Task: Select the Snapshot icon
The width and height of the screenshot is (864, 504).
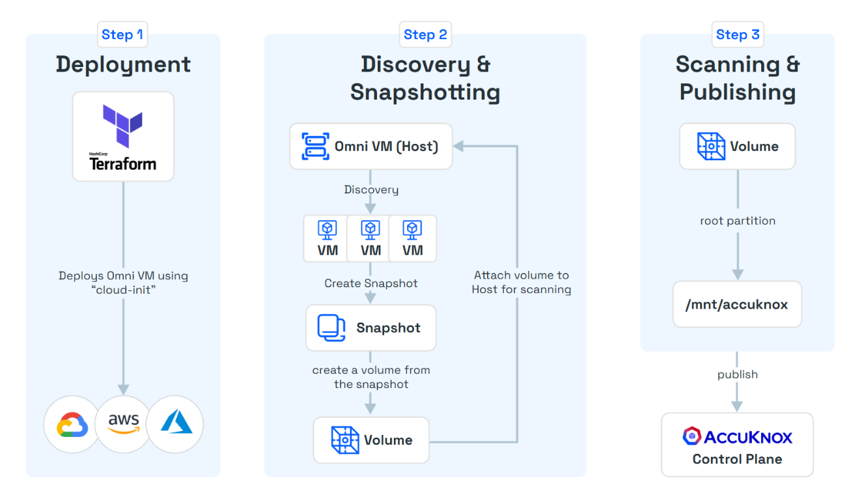Action: [x=331, y=328]
